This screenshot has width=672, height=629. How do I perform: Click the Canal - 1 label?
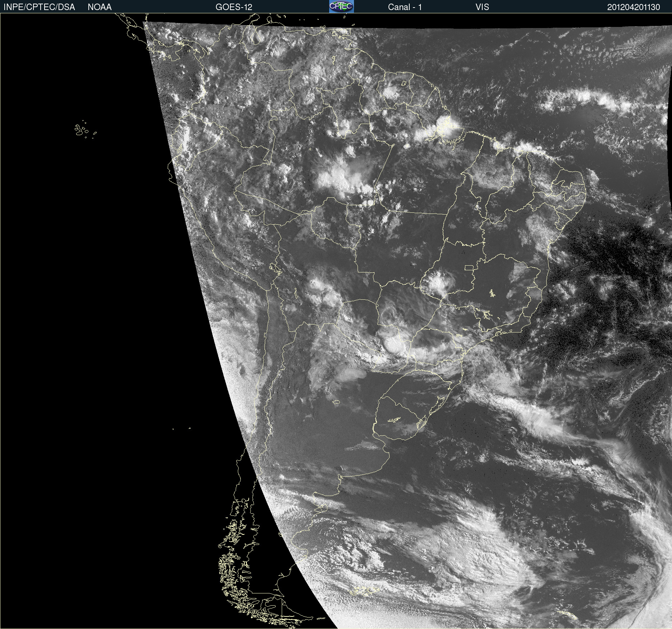[405, 7]
